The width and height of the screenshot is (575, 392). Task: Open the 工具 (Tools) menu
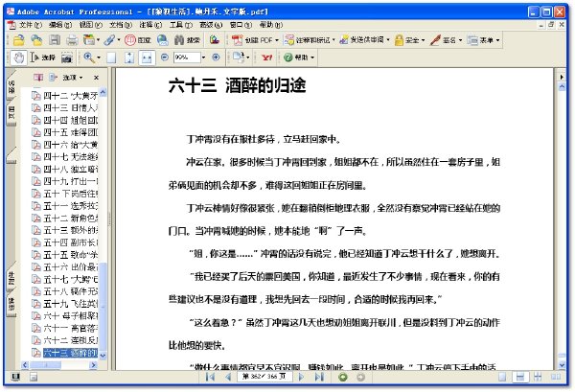(181, 25)
